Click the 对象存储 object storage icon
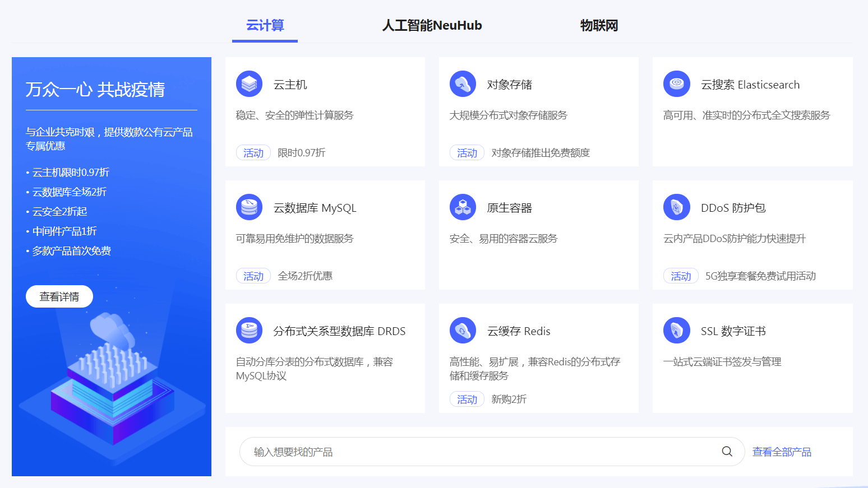 click(x=463, y=84)
